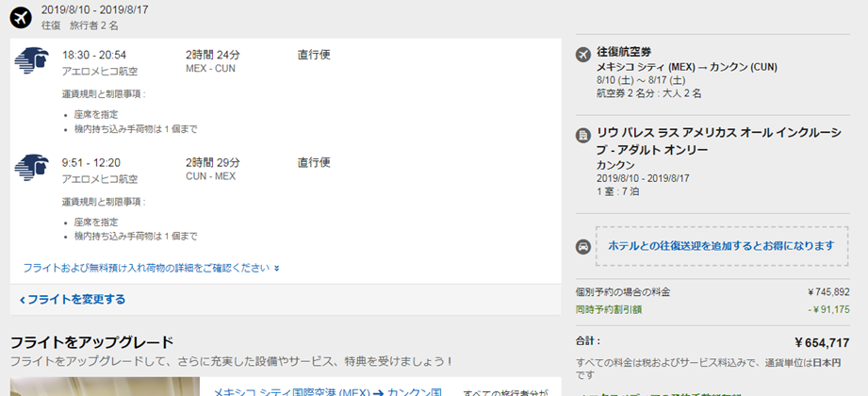
Task: Click アエロメヒコ航空 under the 9:51 flight
Action: [x=100, y=179]
